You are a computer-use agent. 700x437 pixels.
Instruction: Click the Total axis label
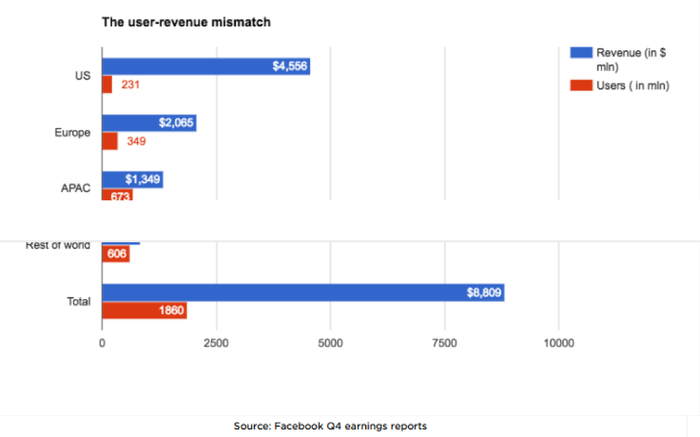[79, 302]
